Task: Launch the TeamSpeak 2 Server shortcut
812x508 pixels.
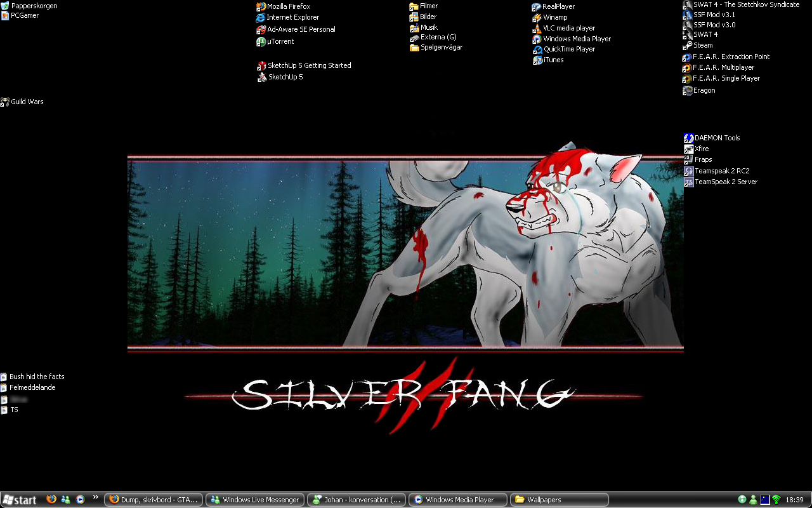Action: pos(721,182)
